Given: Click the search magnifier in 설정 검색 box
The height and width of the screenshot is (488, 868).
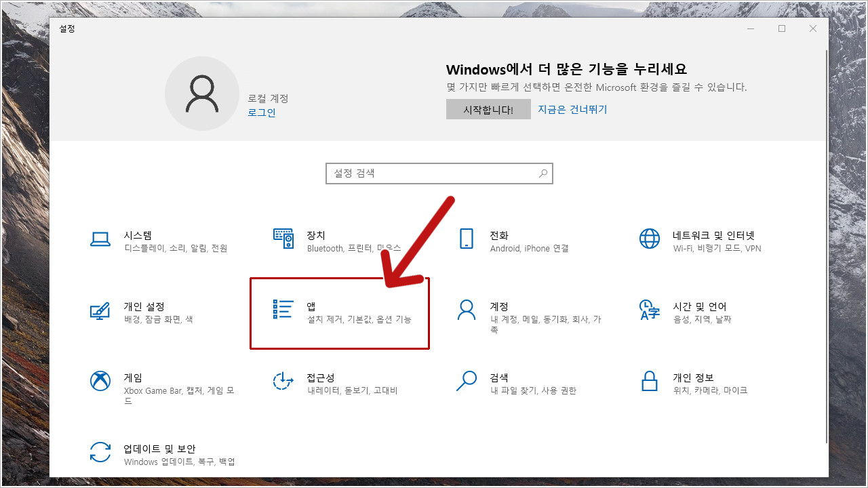Looking at the screenshot, I should [x=542, y=174].
